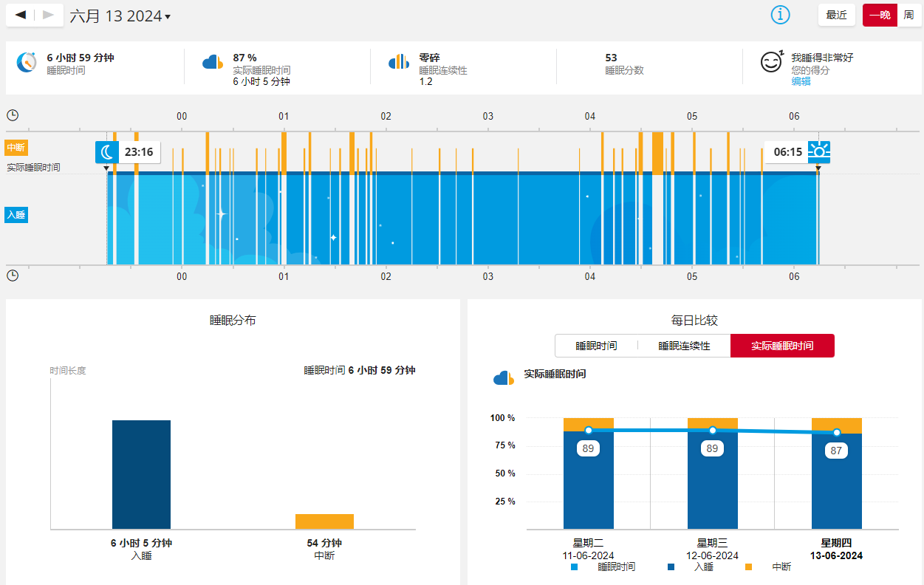Click the actual sleep cloud icon
The height and width of the screenshot is (585, 924).
[213, 62]
